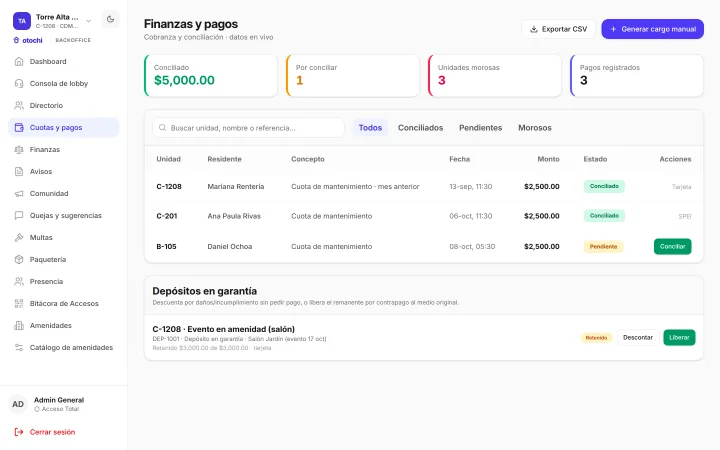The height and width of the screenshot is (450, 720).
Task: Go to Finanzas in sidebar
Action: (64, 150)
